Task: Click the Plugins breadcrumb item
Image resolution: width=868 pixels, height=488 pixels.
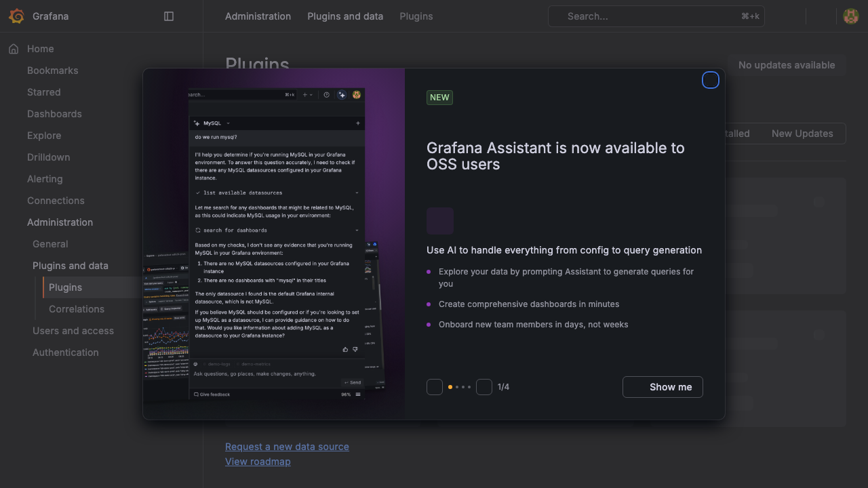Action: [416, 16]
